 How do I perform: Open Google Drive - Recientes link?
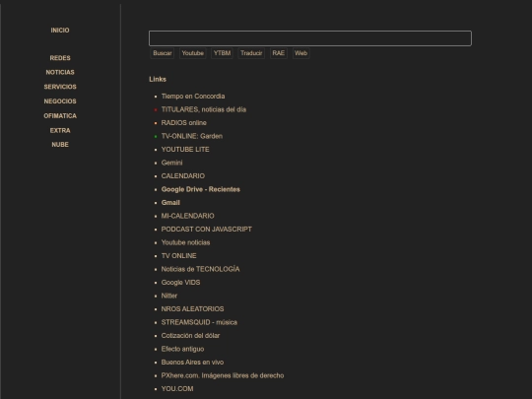tap(201, 189)
